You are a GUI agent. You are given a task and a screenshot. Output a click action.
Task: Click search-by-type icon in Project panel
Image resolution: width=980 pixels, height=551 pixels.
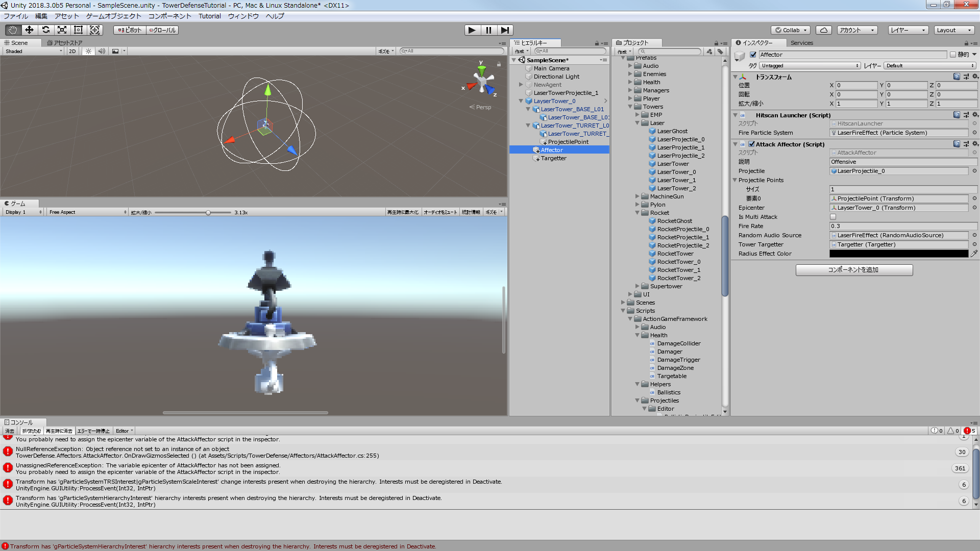709,52
